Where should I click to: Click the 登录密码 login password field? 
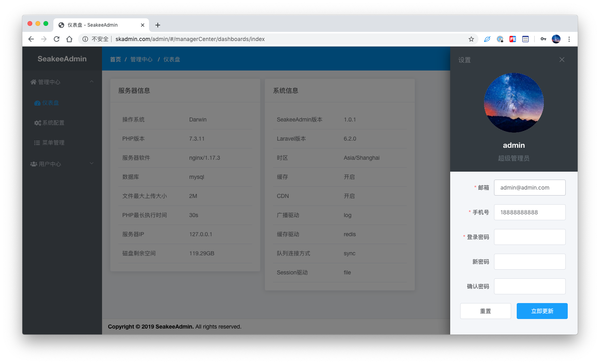pyautogui.click(x=529, y=237)
